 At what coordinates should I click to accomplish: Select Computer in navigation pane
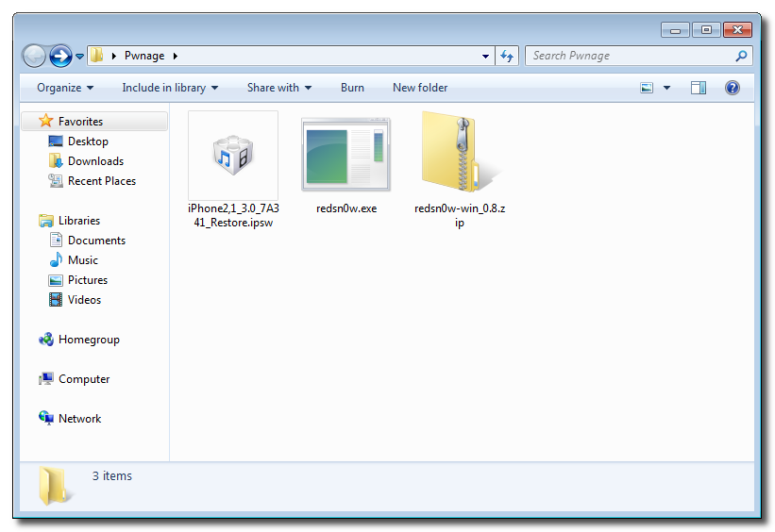tap(84, 379)
